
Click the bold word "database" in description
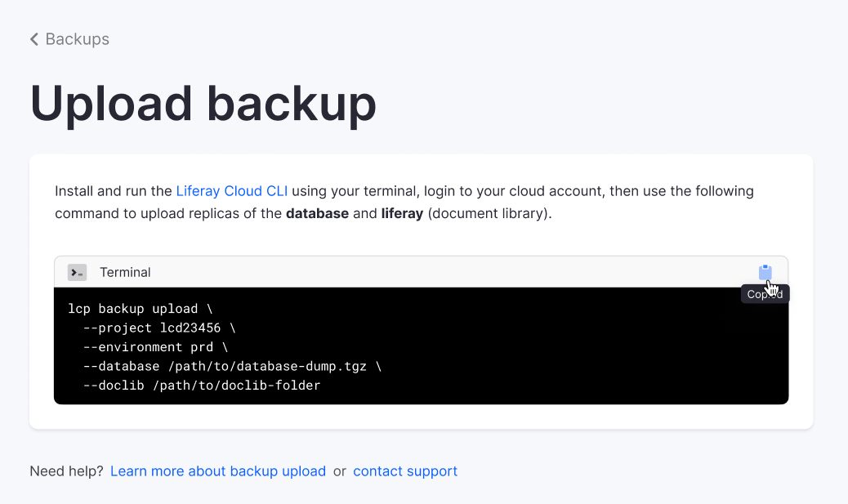317,214
